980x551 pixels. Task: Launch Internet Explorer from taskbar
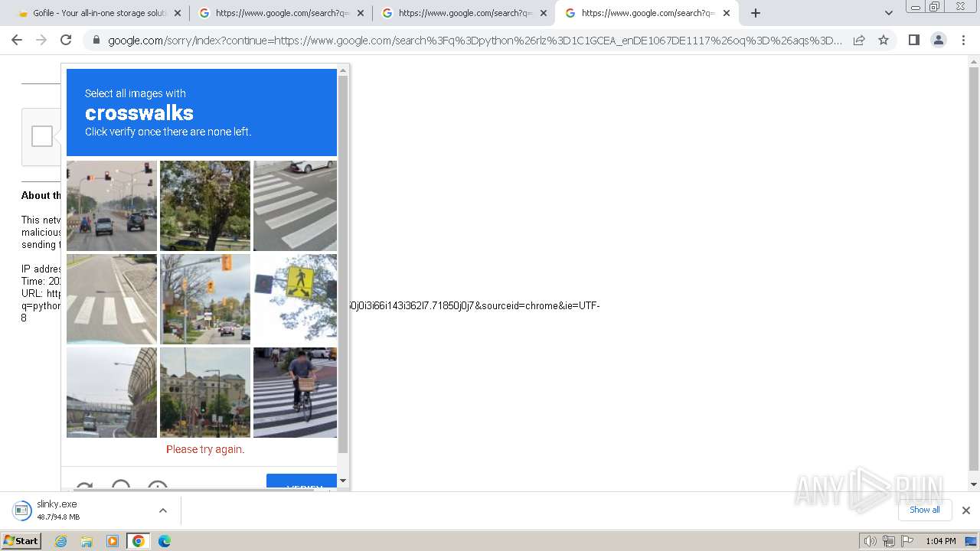(61, 541)
